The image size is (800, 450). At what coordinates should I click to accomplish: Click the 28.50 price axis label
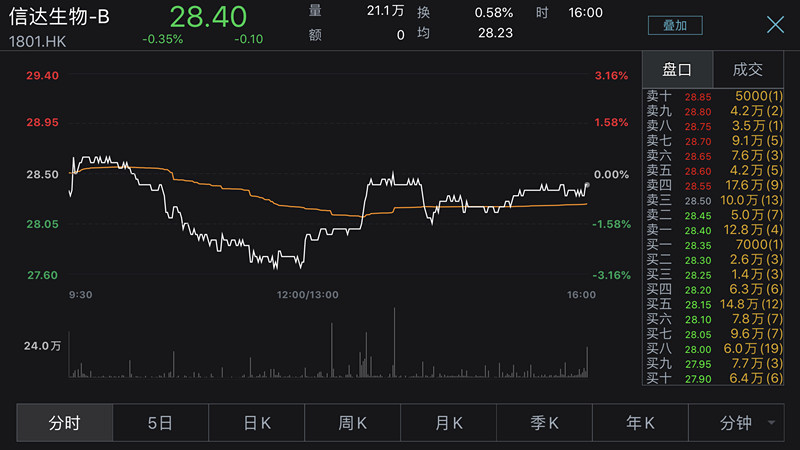pyautogui.click(x=42, y=174)
